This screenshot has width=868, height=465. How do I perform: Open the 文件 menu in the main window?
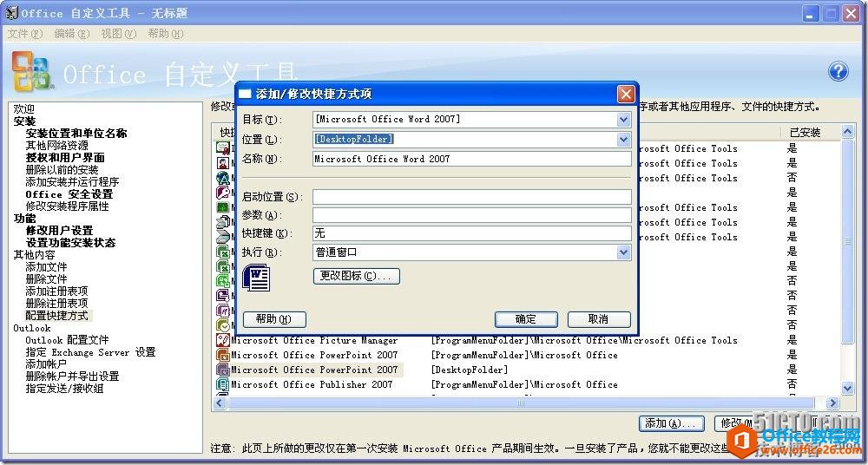pos(25,34)
